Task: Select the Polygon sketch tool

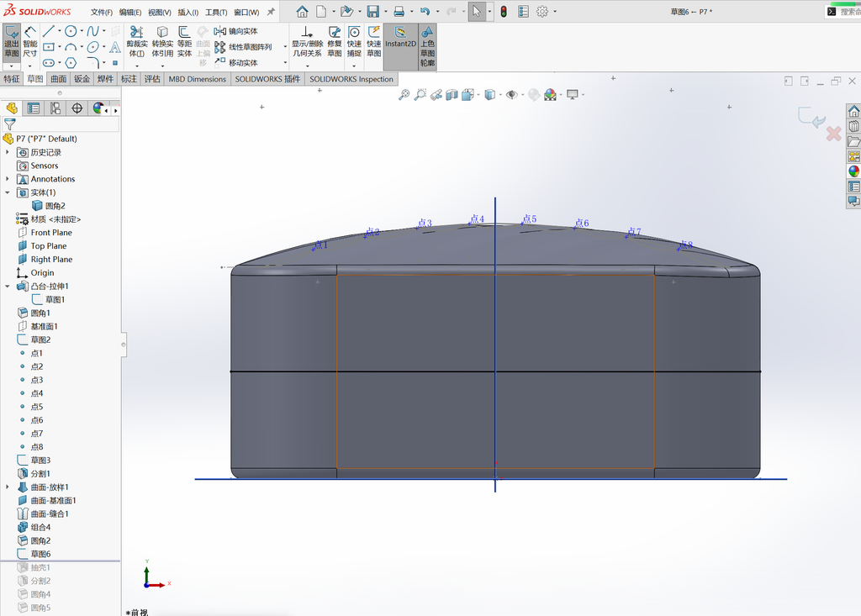Action: [71, 62]
